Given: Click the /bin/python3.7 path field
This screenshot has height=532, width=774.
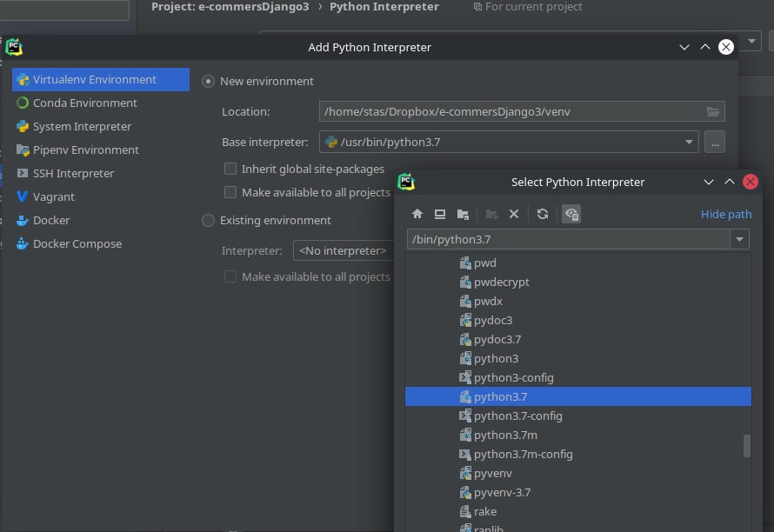Looking at the screenshot, I should click(x=568, y=239).
